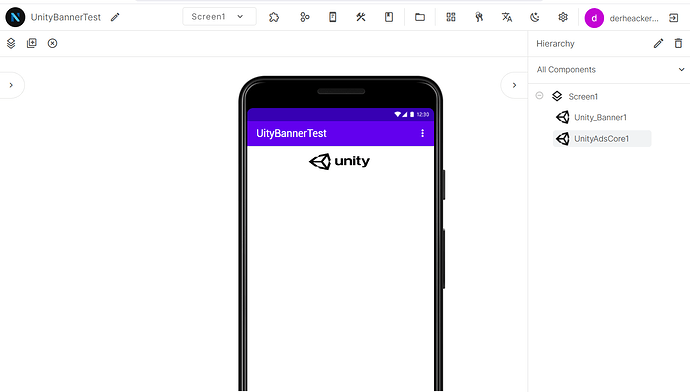Expand the left palette panel arrow
This screenshot has width=690, height=392.
11,85
